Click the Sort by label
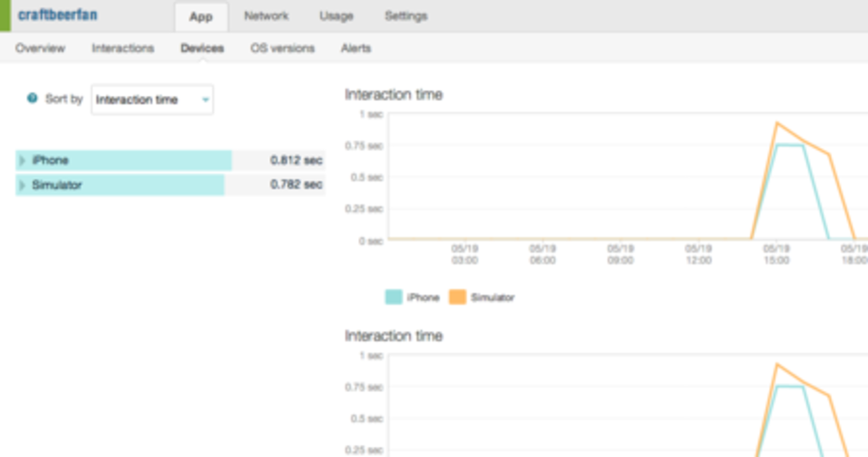Viewport: 868px width, 457px height. click(x=63, y=99)
